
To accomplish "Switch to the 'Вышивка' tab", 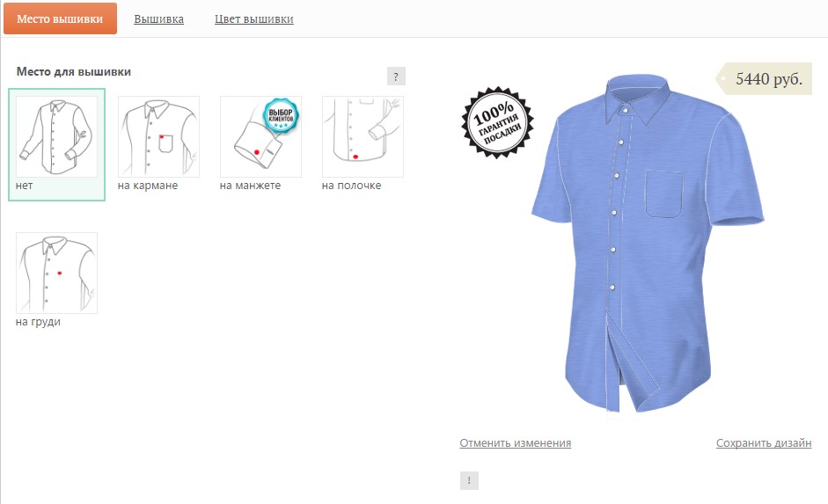I will (159, 19).
